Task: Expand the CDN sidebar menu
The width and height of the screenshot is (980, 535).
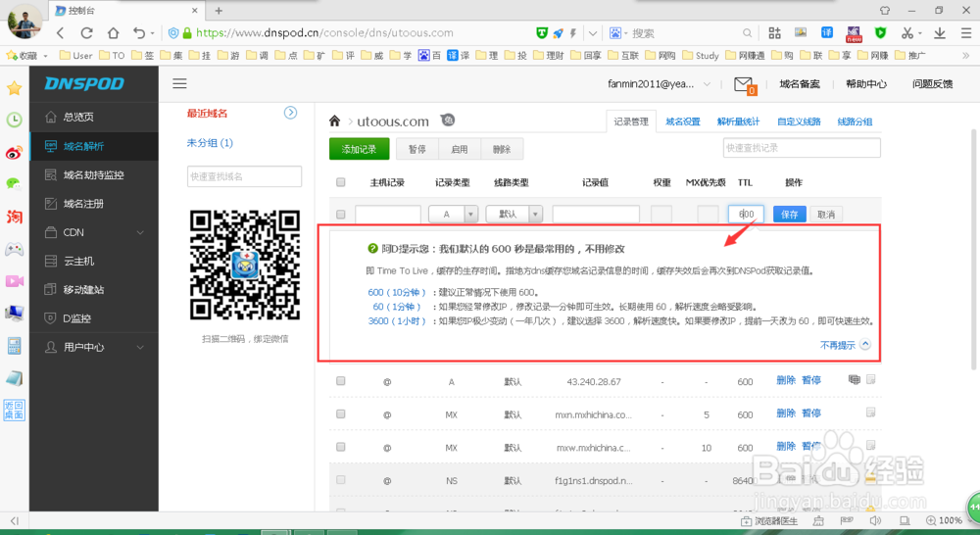Action: [x=140, y=232]
